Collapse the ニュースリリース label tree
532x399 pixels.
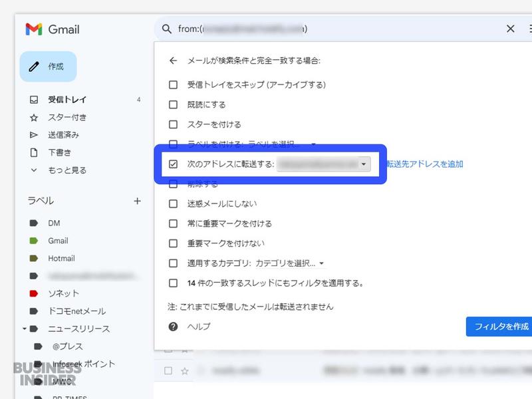(25, 329)
